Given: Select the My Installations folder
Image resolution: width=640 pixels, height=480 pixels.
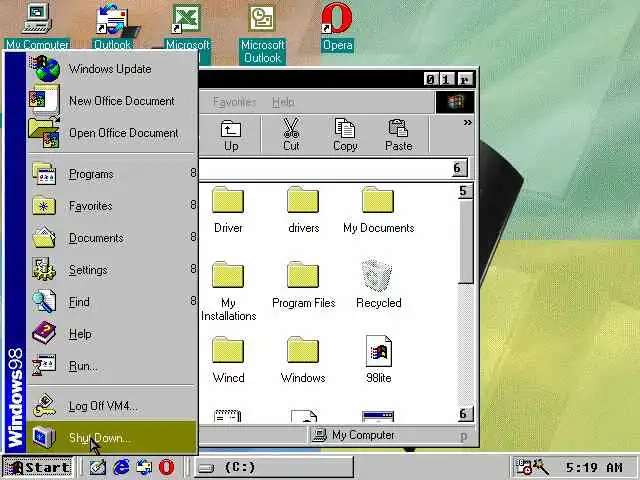Looking at the screenshot, I should [228, 291].
